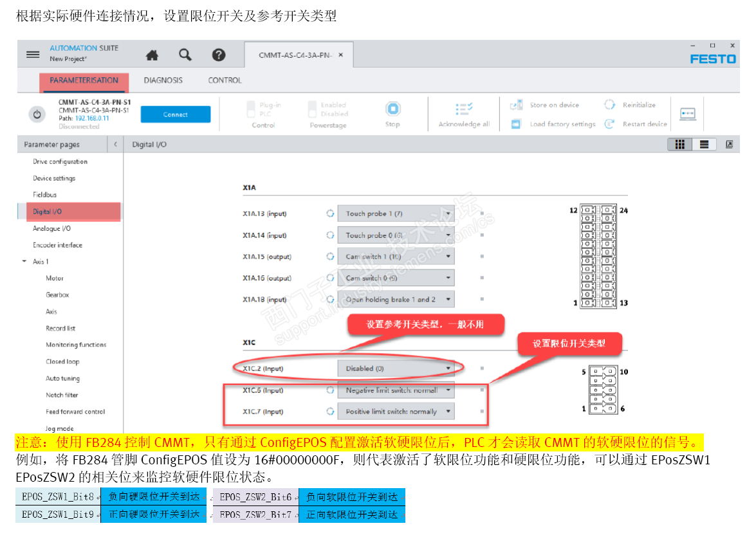Open Fieldbus page

coord(45,195)
